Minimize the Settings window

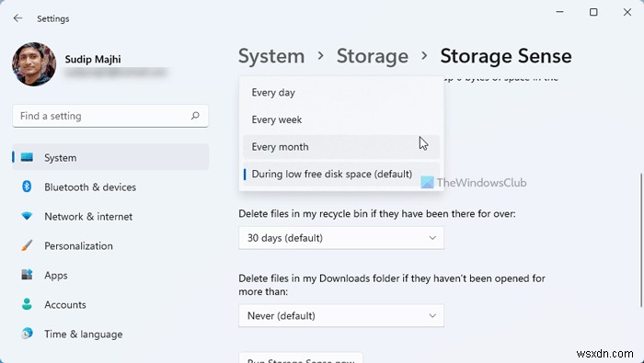(x=559, y=12)
